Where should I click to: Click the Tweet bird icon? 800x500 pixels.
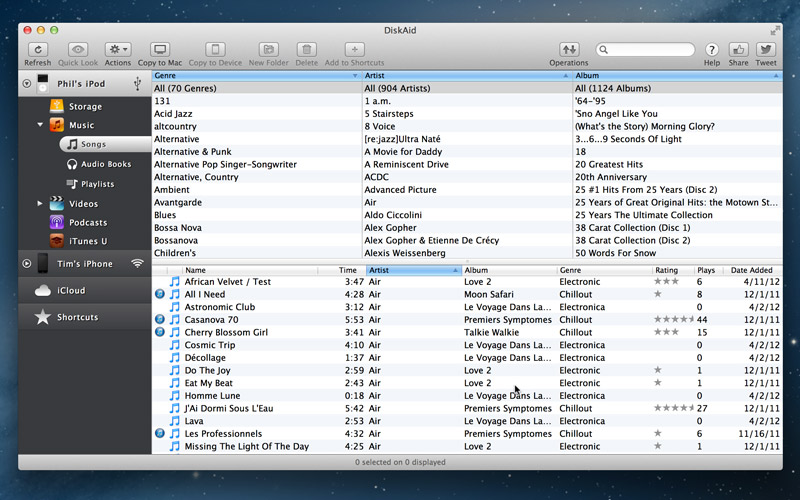point(766,49)
